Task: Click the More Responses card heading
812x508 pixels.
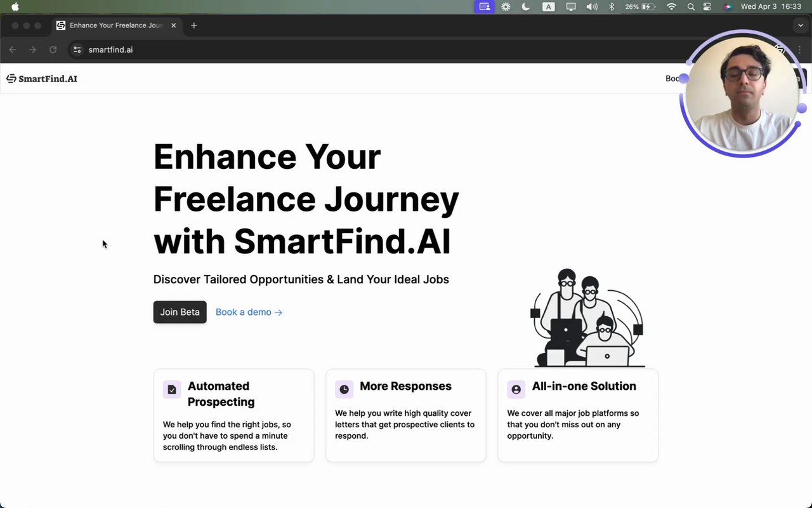Action: [405, 386]
